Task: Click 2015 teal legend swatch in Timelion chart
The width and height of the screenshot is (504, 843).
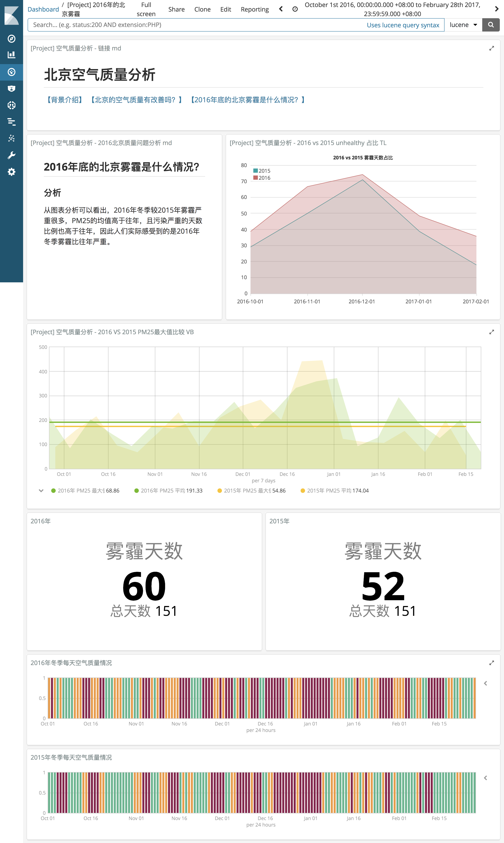Action: pyautogui.click(x=255, y=171)
